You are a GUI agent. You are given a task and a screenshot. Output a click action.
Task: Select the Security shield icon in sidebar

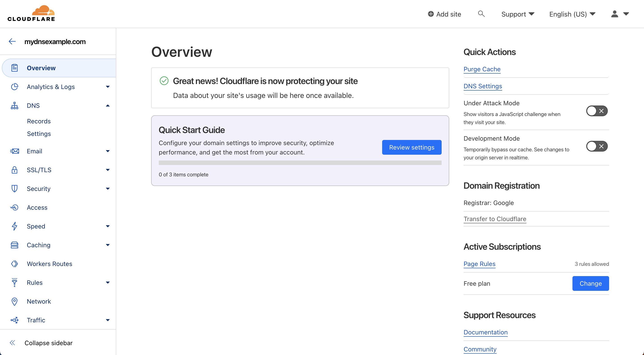point(15,188)
